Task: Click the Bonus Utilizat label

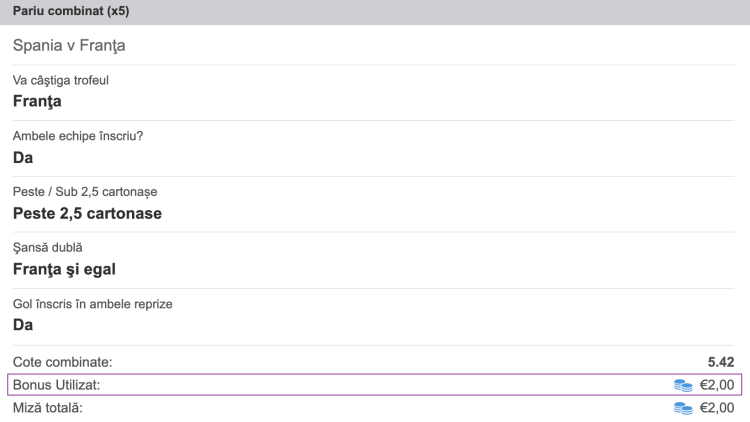Action: tap(57, 385)
